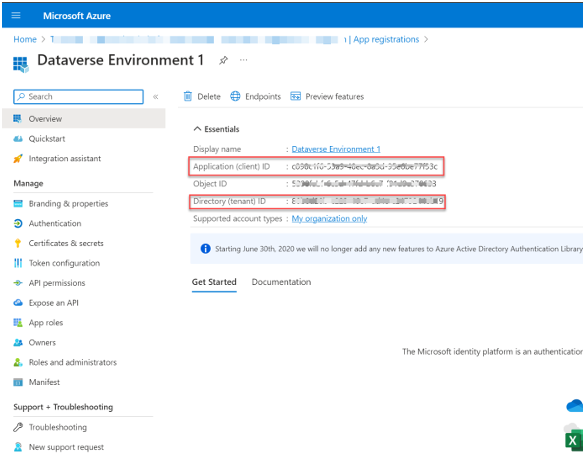This screenshot has width=587, height=459.
Task: Select Certificates & secrets
Action: pos(66,243)
